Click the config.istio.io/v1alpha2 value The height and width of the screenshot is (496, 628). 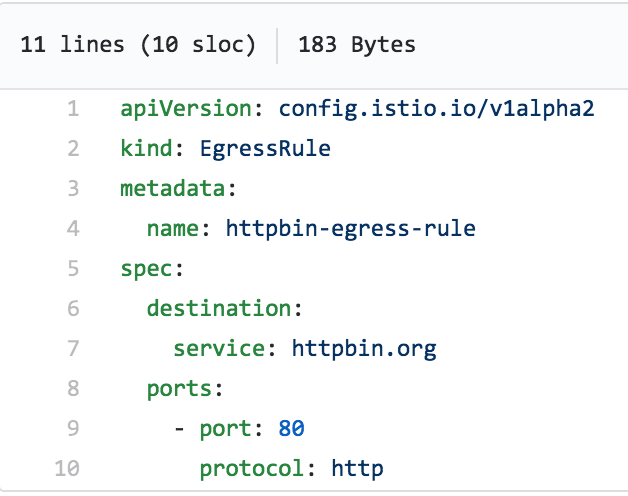tap(437, 109)
